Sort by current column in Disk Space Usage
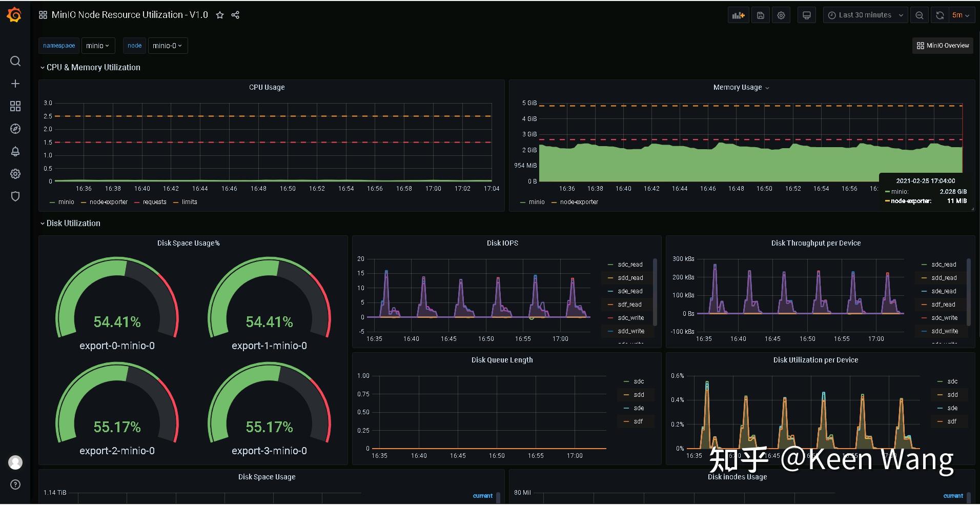The width and height of the screenshot is (980, 505). (x=483, y=496)
